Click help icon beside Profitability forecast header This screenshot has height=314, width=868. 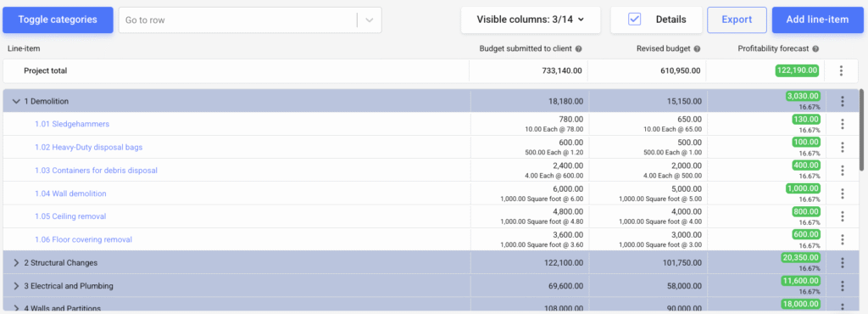pyautogui.click(x=815, y=48)
